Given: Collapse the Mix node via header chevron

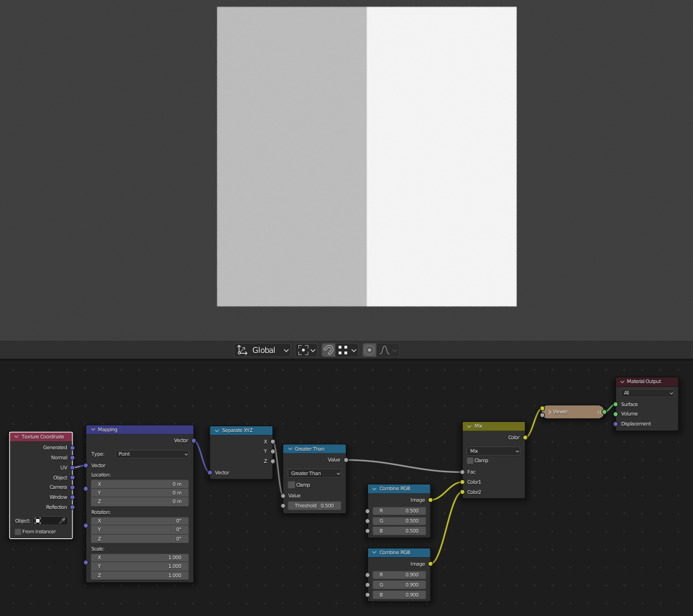Looking at the screenshot, I should [469, 426].
